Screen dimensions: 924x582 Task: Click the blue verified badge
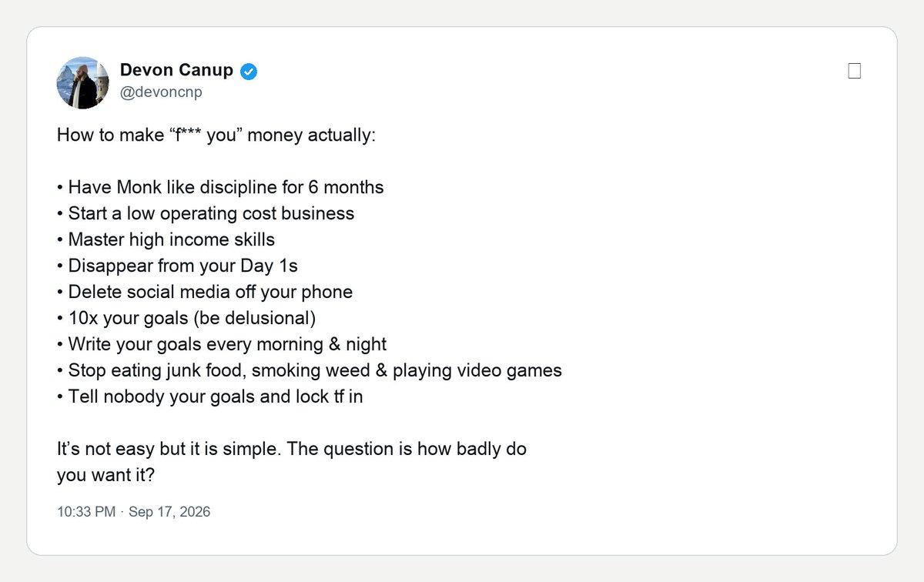coord(249,72)
